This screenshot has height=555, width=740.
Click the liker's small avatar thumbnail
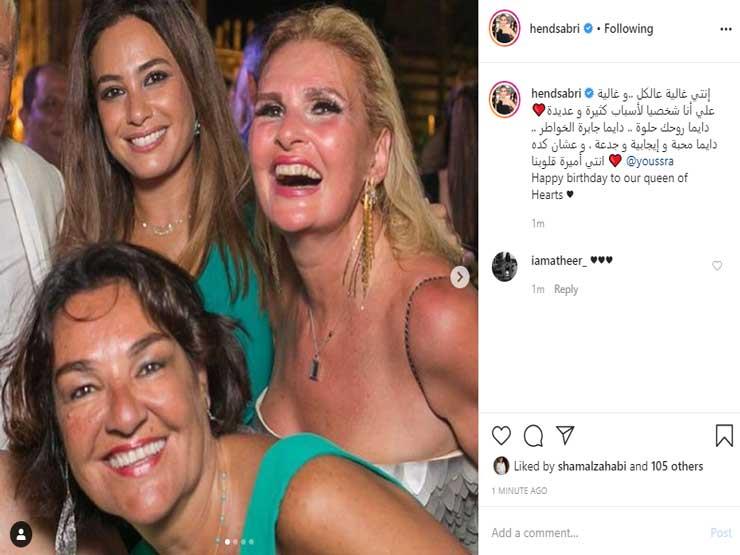pos(501,465)
